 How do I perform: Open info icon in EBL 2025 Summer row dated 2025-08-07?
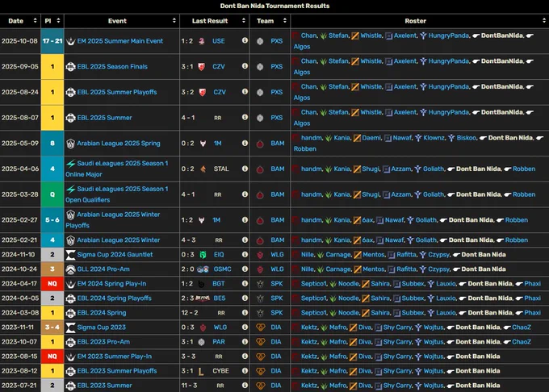[245, 117]
